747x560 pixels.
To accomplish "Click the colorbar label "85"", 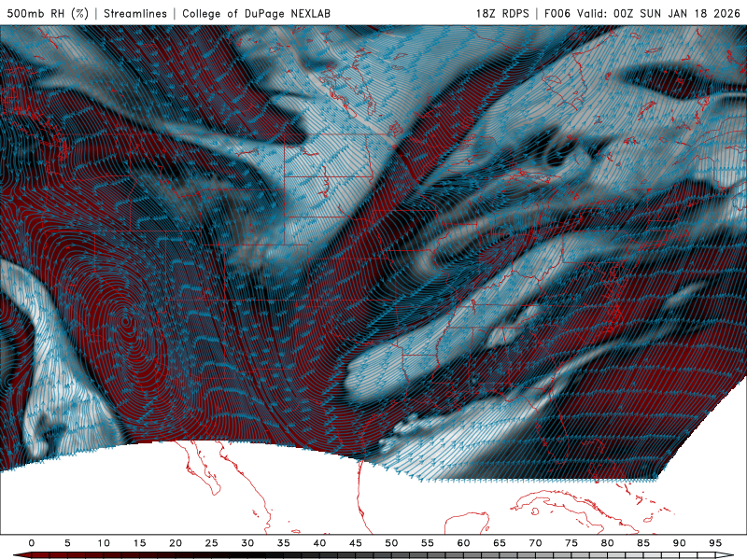I will point(643,543).
